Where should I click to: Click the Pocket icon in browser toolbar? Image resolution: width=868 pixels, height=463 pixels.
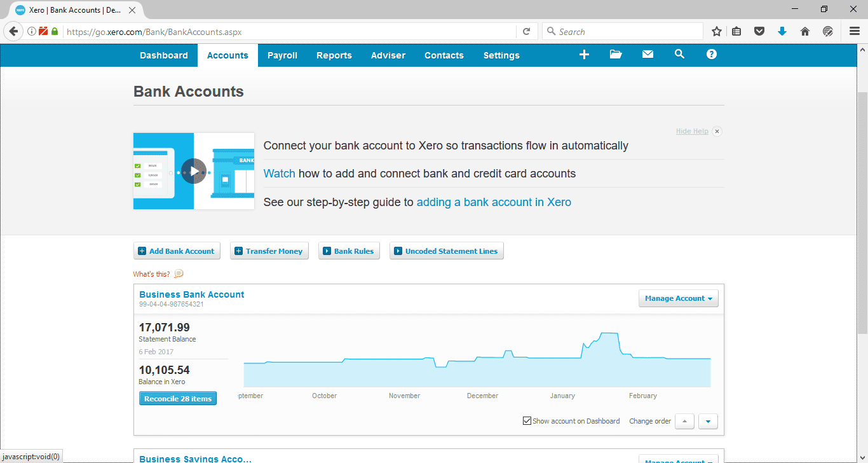(759, 31)
